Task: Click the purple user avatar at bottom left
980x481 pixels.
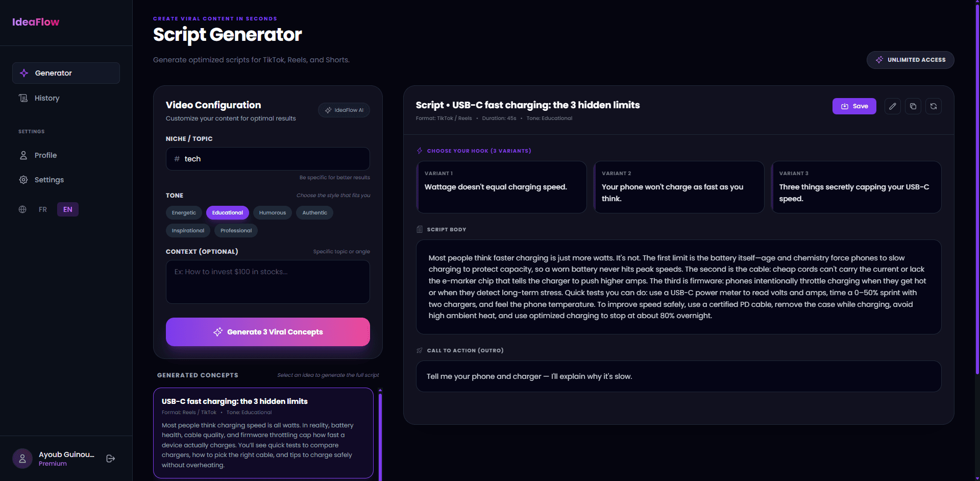Action: [22, 459]
